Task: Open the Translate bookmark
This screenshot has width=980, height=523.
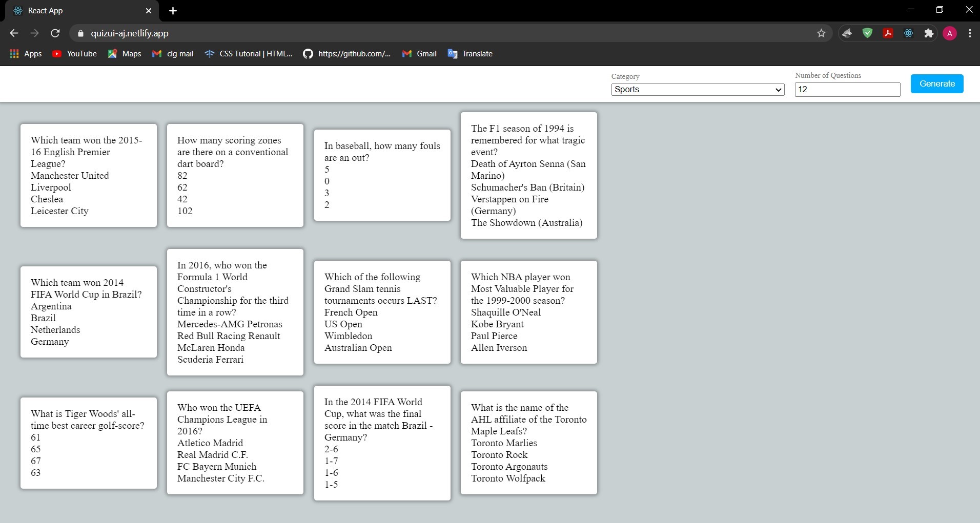Action: [x=469, y=53]
